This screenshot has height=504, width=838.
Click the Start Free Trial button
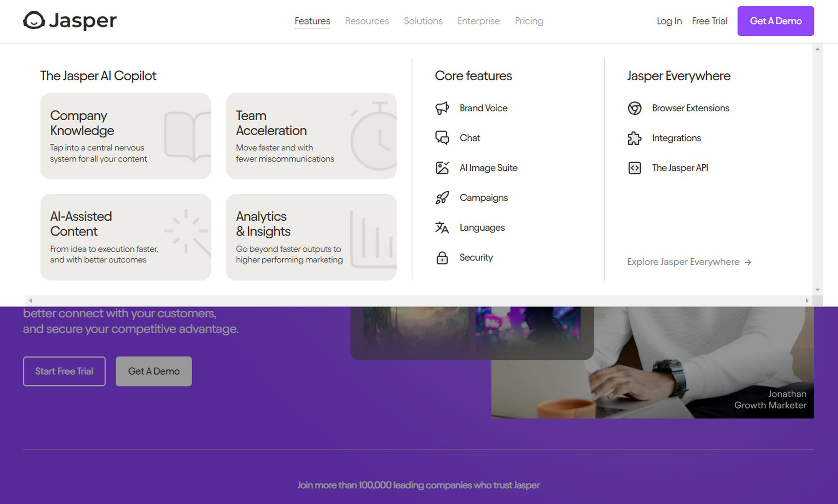64,371
